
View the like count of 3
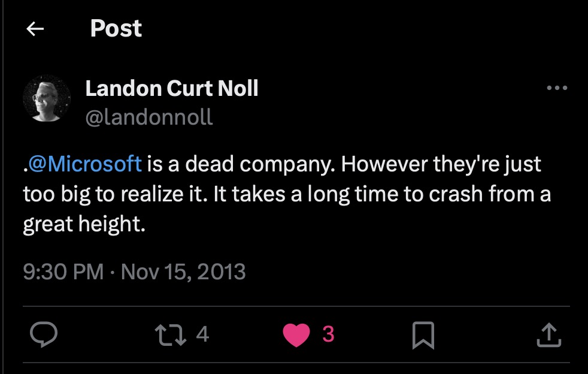tap(328, 334)
